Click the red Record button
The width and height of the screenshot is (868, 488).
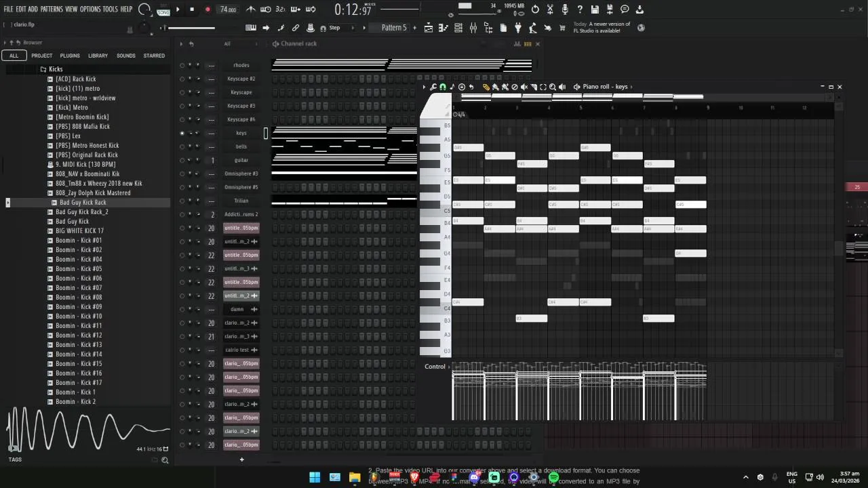point(207,9)
